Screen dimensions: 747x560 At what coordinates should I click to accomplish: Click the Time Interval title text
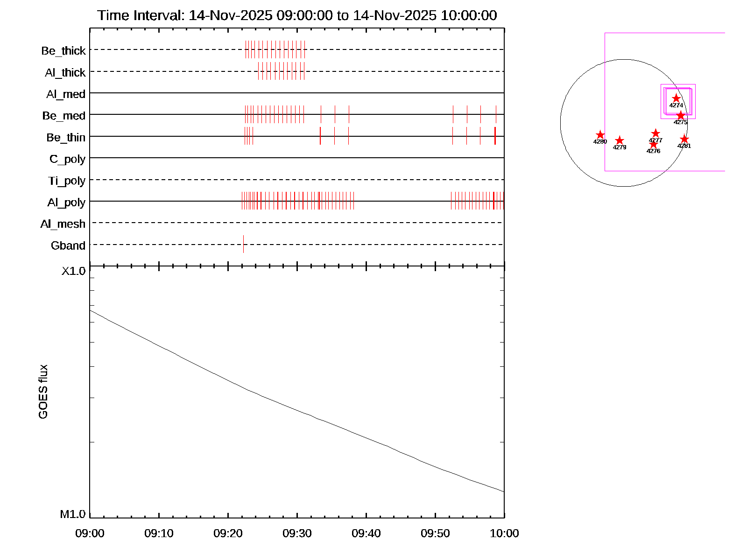[x=297, y=15]
